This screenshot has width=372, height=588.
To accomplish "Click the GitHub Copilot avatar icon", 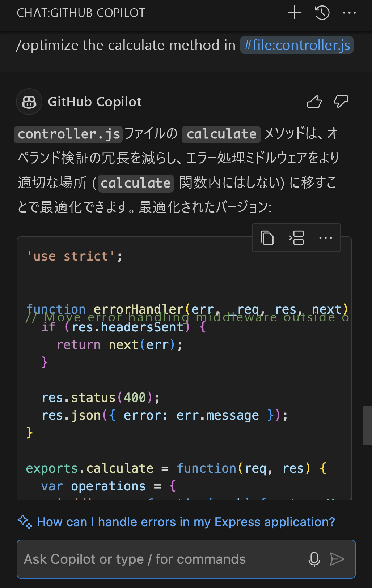I will [29, 102].
